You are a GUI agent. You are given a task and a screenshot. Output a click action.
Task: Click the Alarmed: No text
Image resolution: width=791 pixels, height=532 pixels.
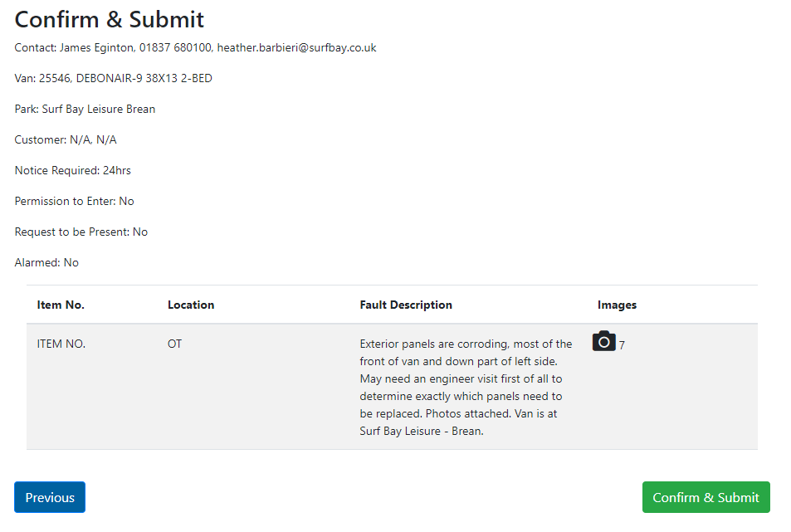tap(46, 263)
